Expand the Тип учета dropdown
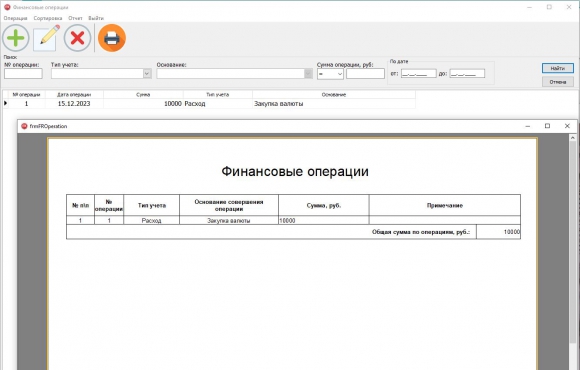580x370 pixels. [x=147, y=74]
